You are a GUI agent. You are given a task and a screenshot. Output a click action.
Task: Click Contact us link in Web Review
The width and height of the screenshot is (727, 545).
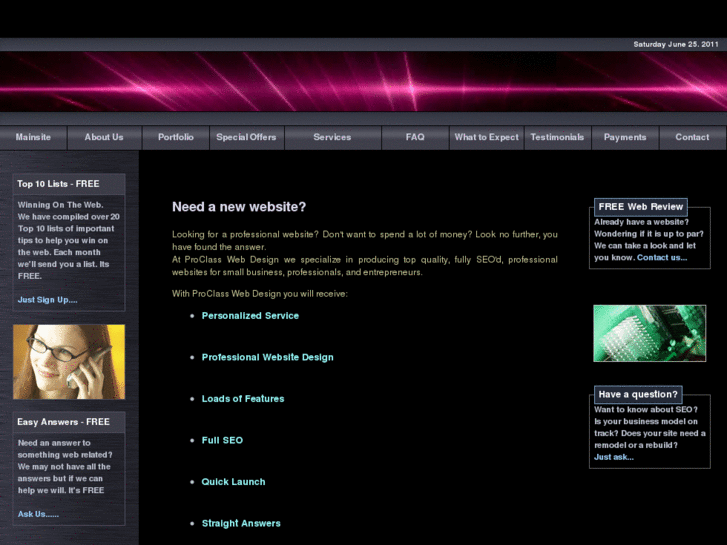tap(662, 257)
